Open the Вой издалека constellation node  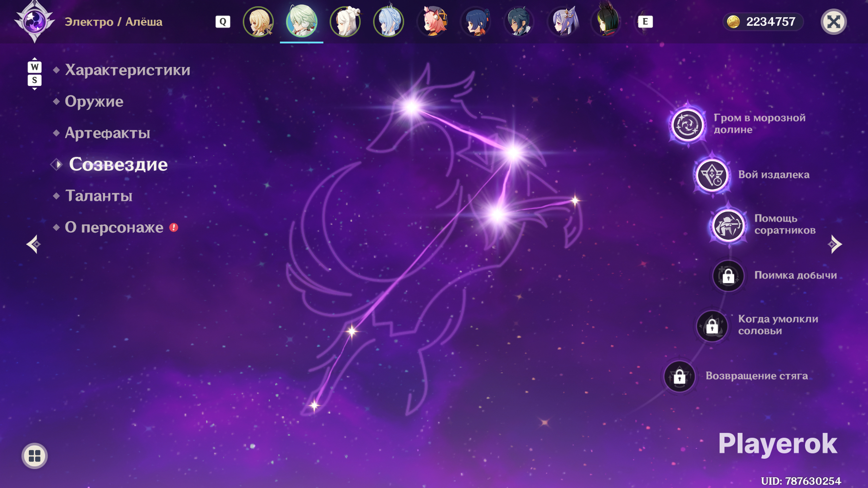712,175
